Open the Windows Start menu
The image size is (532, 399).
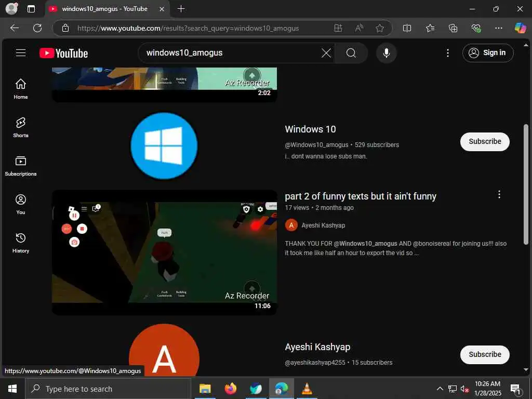12,389
